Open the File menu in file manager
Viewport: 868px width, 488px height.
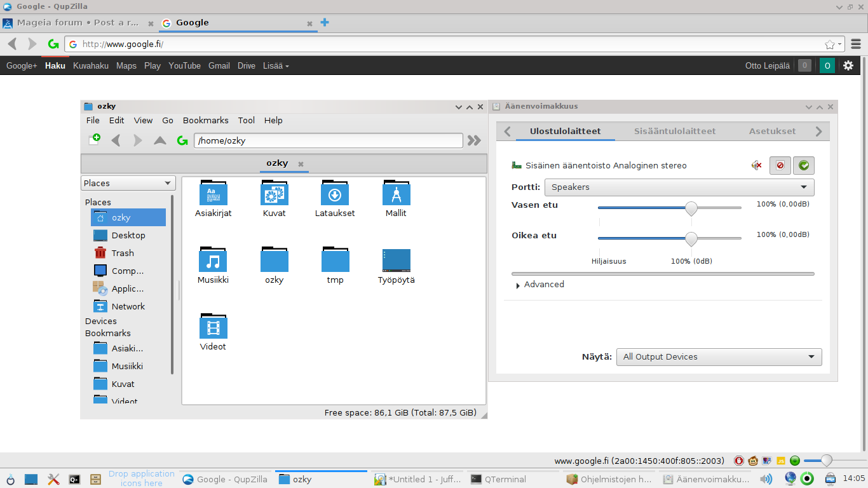click(93, 120)
